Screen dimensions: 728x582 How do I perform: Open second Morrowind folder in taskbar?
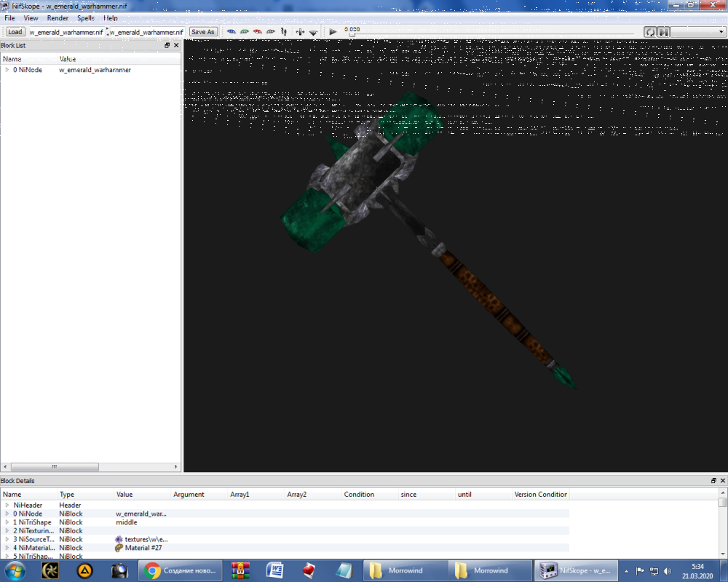[490, 570]
